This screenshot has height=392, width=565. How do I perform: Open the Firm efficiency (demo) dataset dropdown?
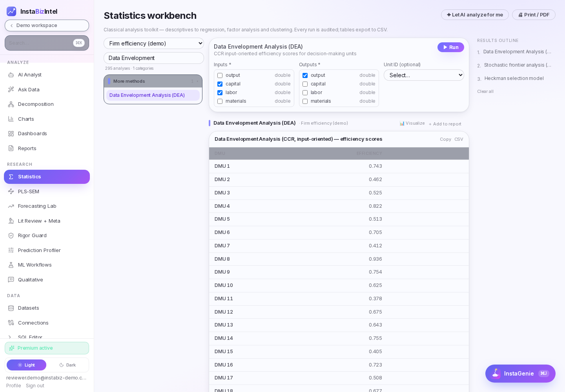click(x=154, y=43)
